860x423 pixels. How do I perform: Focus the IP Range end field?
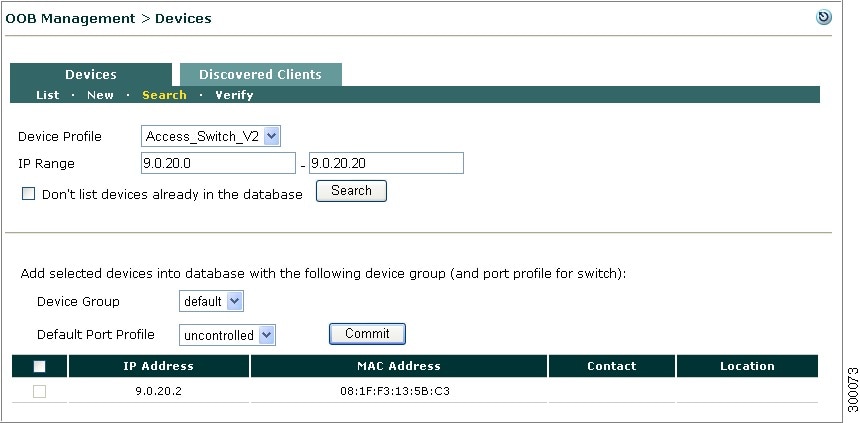coord(386,163)
